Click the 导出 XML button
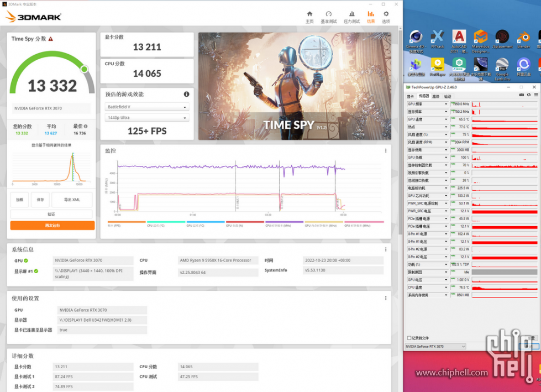The image size is (541, 392). pyautogui.click(x=72, y=200)
